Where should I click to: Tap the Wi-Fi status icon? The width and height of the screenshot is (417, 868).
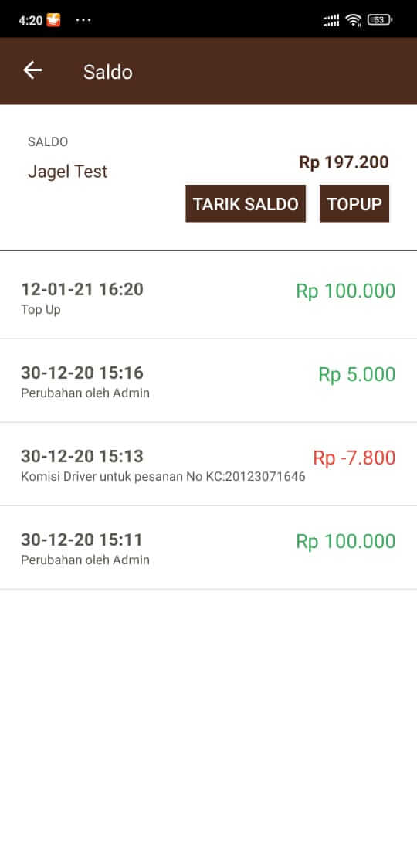(x=353, y=20)
